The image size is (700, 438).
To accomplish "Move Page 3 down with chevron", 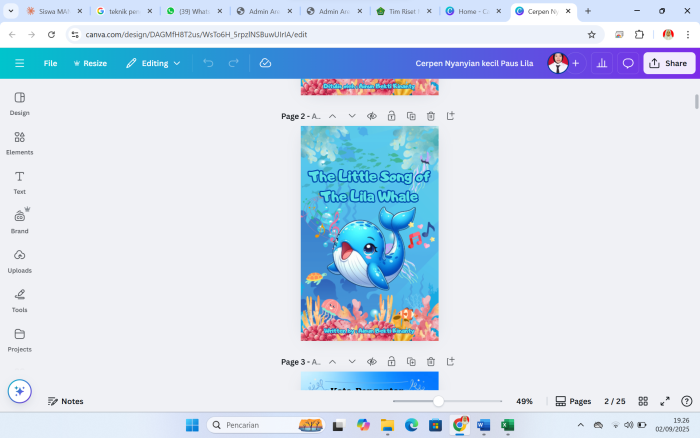I will (x=352, y=362).
